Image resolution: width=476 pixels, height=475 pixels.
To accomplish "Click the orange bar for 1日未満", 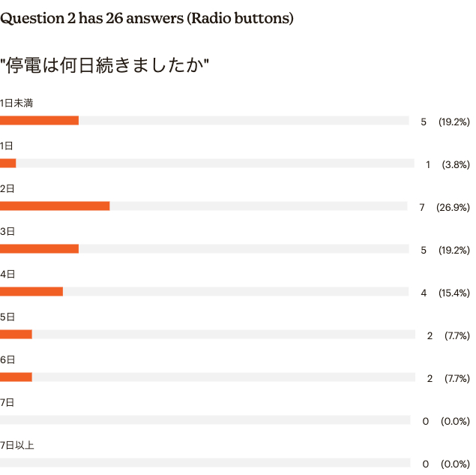I will 39,120.
